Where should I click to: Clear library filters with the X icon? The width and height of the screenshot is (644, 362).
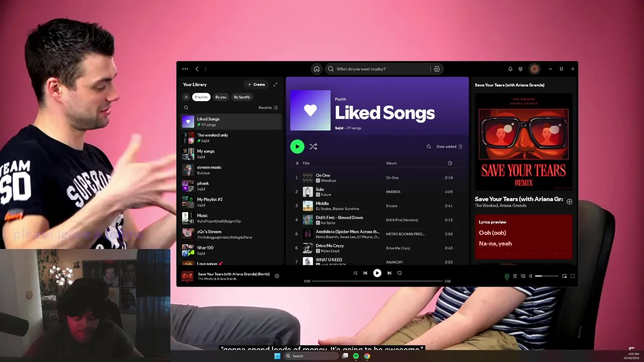pyautogui.click(x=186, y=97)
